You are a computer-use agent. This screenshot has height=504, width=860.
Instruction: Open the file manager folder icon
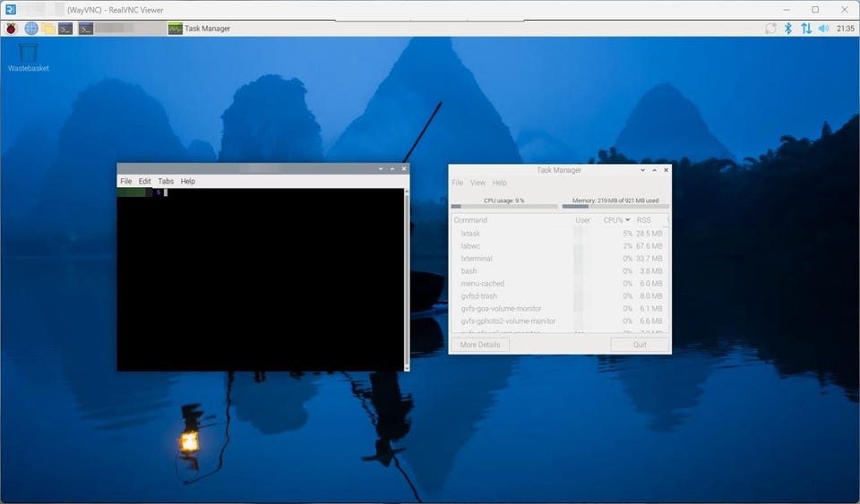click(48, 29)
